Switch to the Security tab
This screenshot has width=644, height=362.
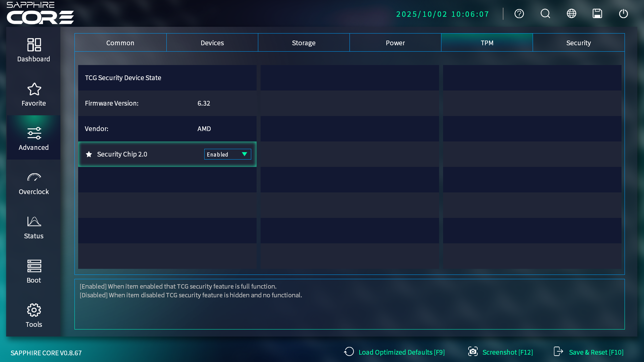(x=578, y=43)
